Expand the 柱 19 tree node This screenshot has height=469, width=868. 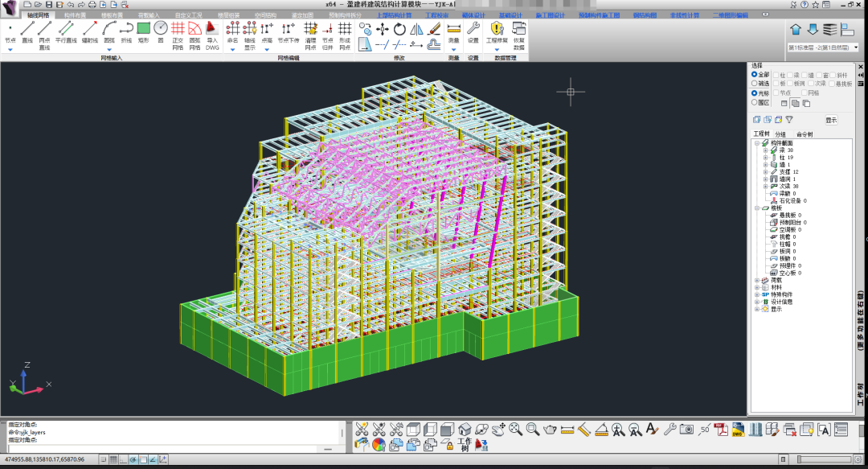click(766, 158)
